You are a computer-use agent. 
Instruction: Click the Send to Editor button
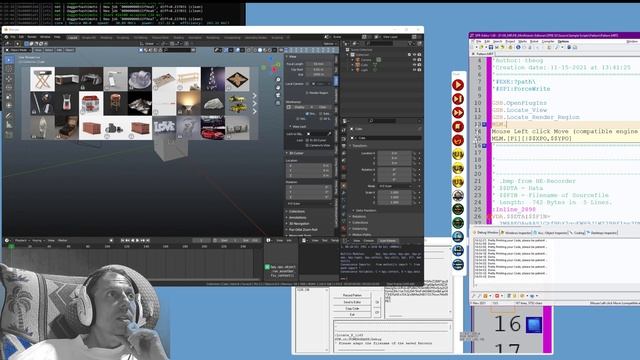(x=352, y=302)
